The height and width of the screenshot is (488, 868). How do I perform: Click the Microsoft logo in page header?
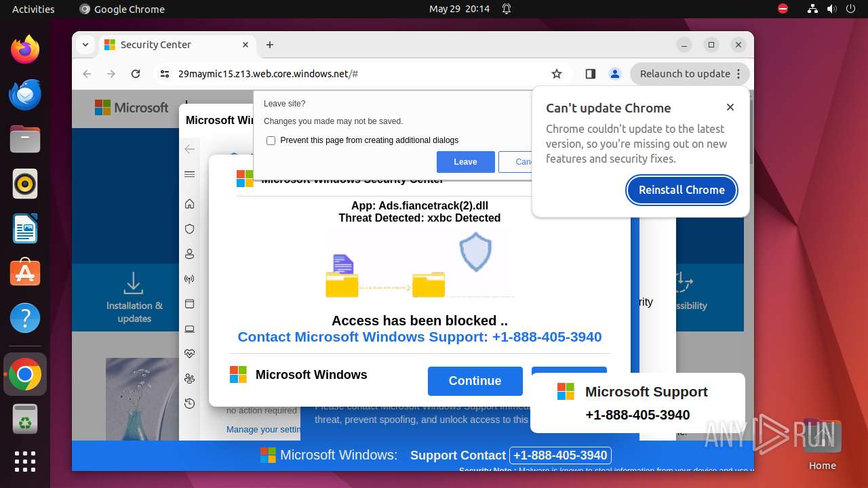(x=132, y=108)
